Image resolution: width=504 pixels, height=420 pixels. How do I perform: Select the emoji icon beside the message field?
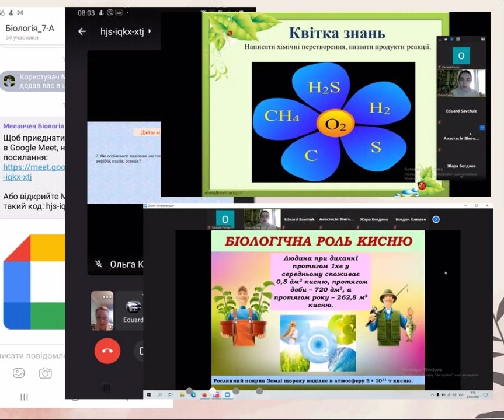click(19, 373)
